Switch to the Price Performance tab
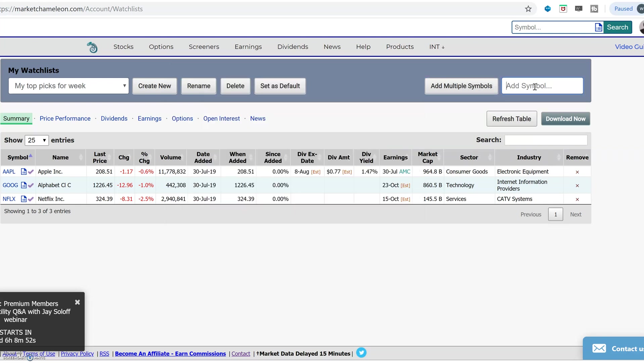644x363 pixels. [x=65, y=118]
